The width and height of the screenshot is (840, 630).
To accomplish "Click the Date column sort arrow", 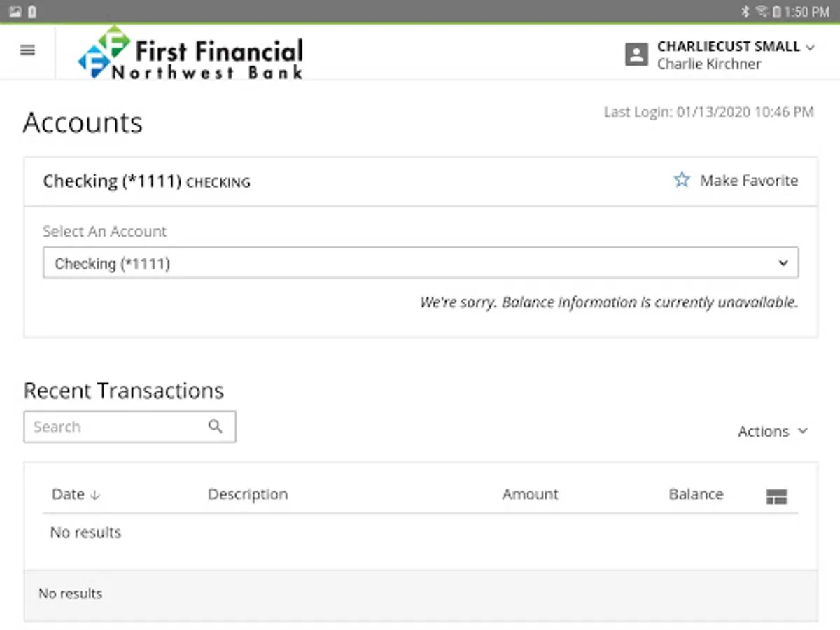I will 96,495.
